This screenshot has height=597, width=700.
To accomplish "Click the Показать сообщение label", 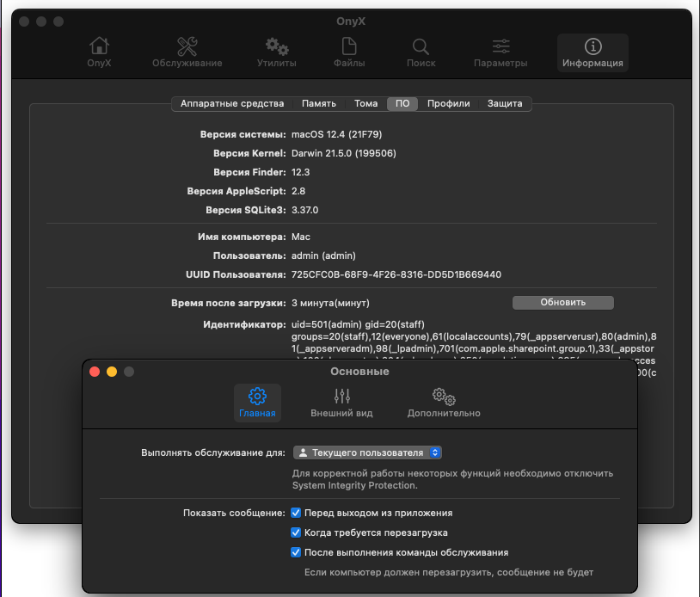I will [234, 513].
